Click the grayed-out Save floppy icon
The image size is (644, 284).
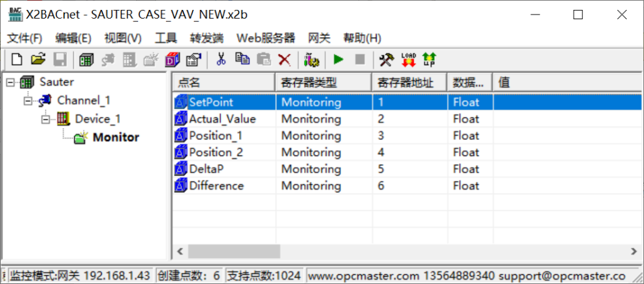[60, 60]
